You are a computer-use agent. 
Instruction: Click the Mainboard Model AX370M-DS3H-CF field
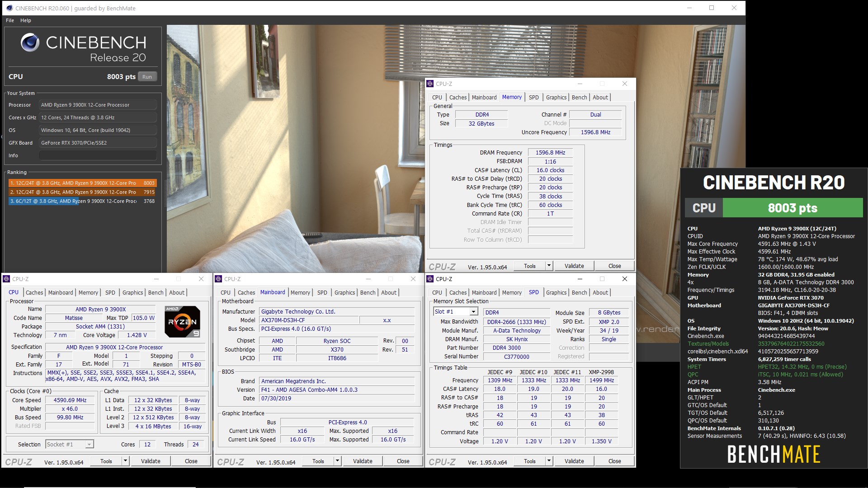click(x=309, y=320)
